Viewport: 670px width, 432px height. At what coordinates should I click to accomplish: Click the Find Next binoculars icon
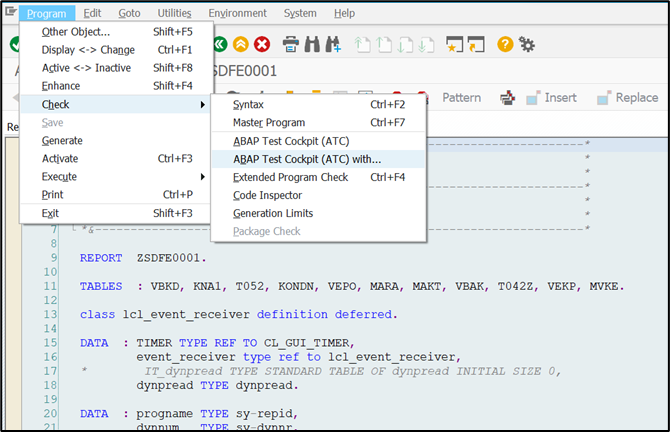[x=333, y=44]
